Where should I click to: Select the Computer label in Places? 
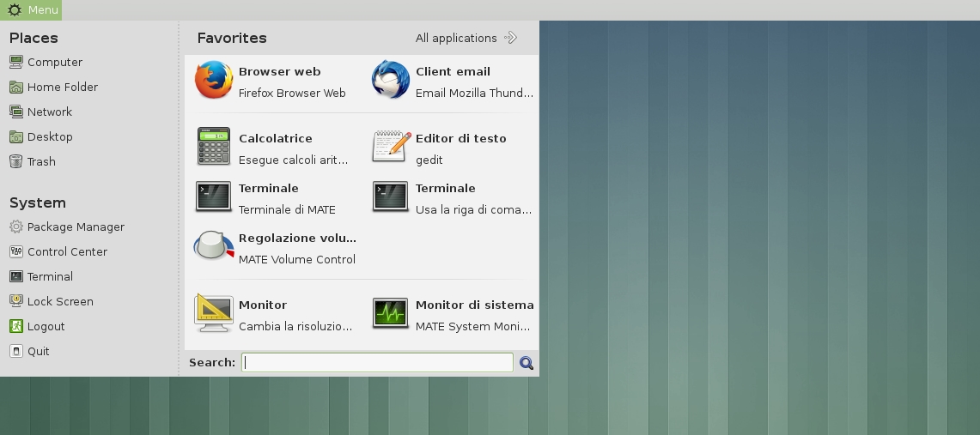[55, 63]
